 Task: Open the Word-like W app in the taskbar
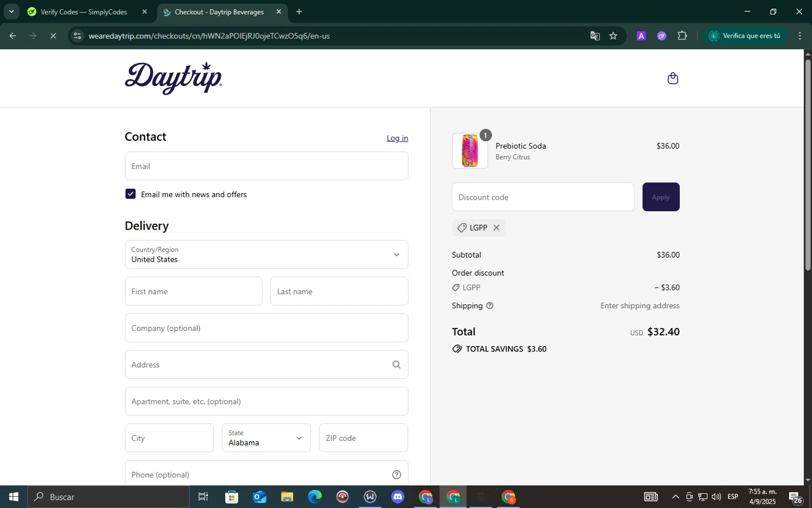coord(370,497)
